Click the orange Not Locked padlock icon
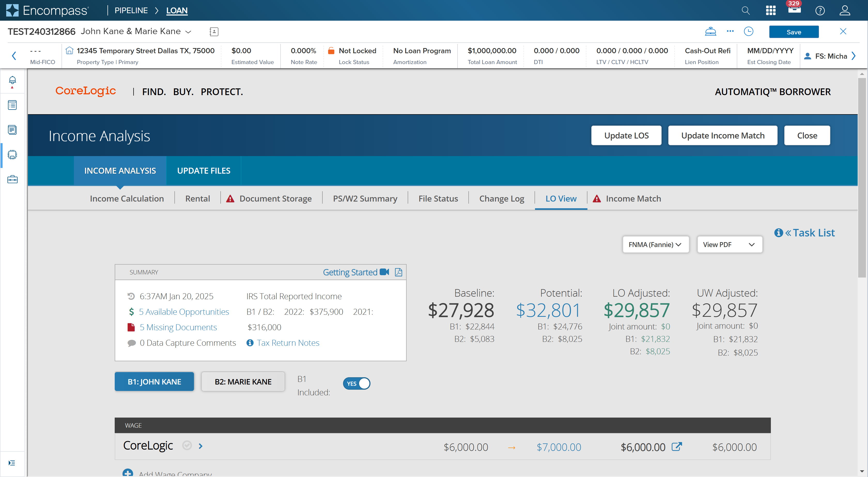 331,51
